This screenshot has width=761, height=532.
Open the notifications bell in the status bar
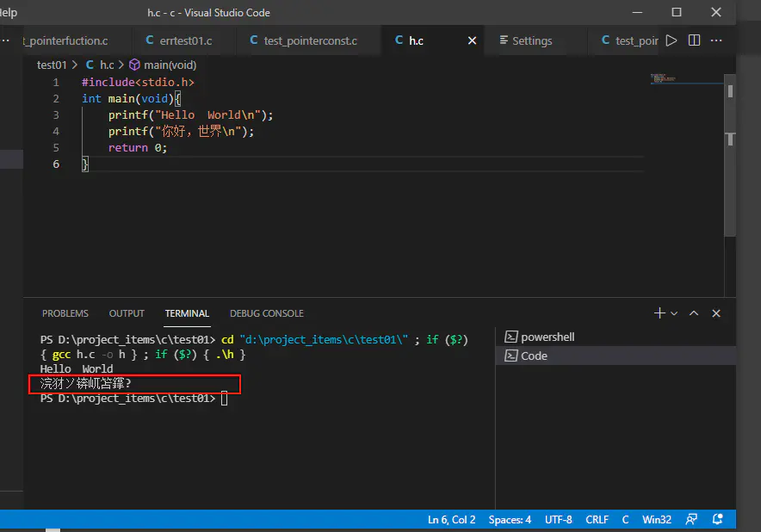pyautogui.click(x=716, y=519)
